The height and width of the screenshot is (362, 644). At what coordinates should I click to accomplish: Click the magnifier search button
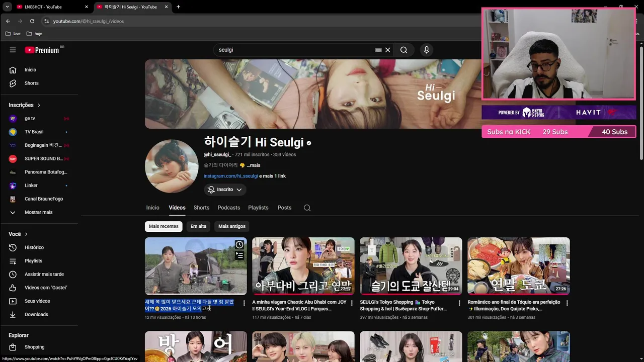tap(404, 50)
